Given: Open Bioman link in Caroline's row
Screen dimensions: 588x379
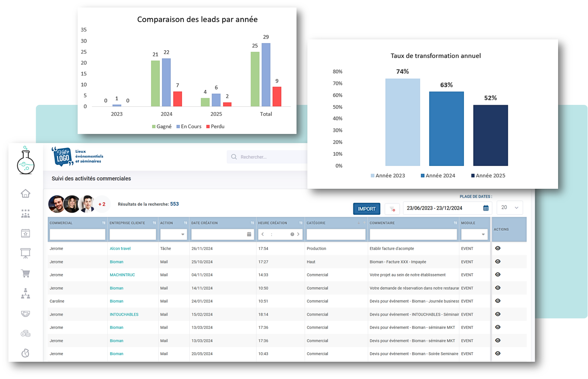Looking at the screenshot, I should click(x=116, y=301).
